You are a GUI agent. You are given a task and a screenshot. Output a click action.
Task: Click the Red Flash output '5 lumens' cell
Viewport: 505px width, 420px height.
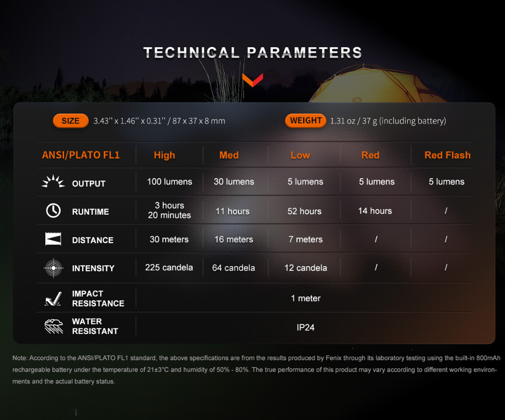coord(447,181)
